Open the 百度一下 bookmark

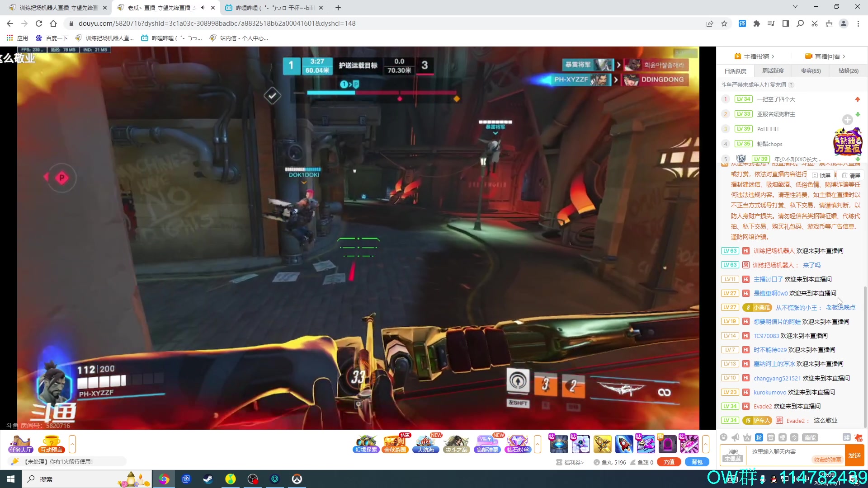point(52,38)
